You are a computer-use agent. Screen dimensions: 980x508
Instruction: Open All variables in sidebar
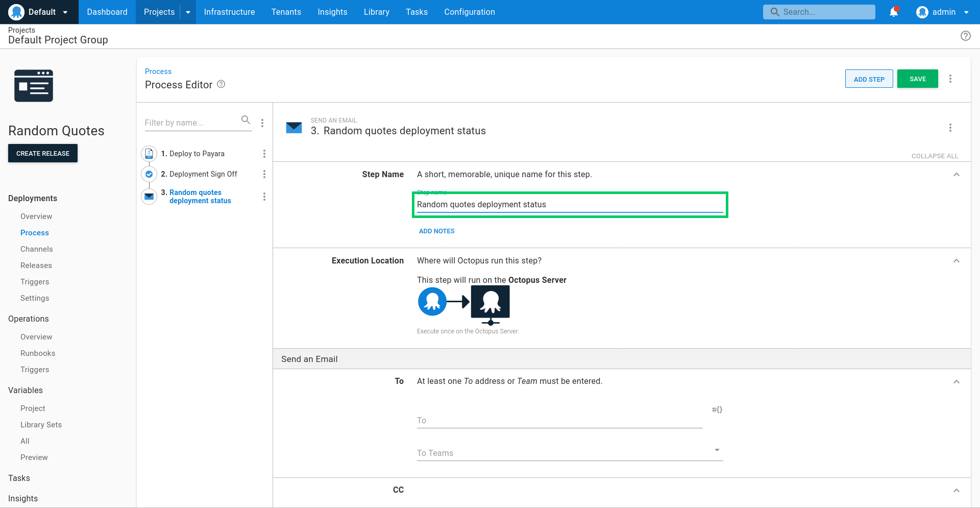tap(25, 441)
